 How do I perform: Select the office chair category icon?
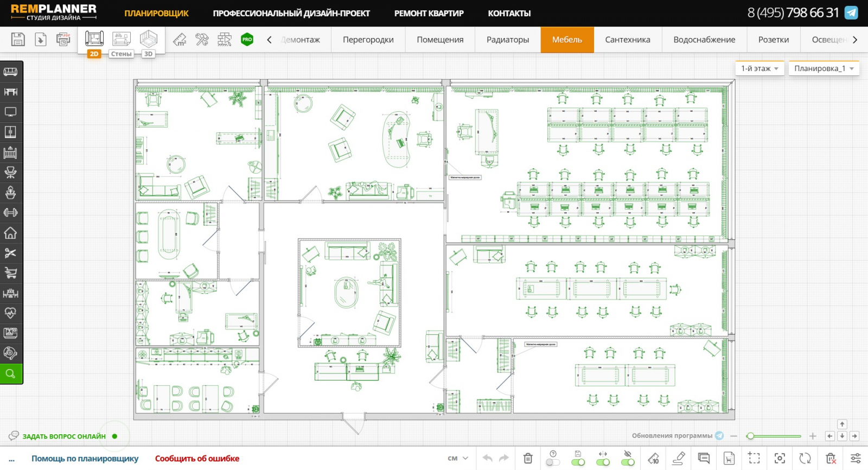pyautogui.click(x=11, y=173)
